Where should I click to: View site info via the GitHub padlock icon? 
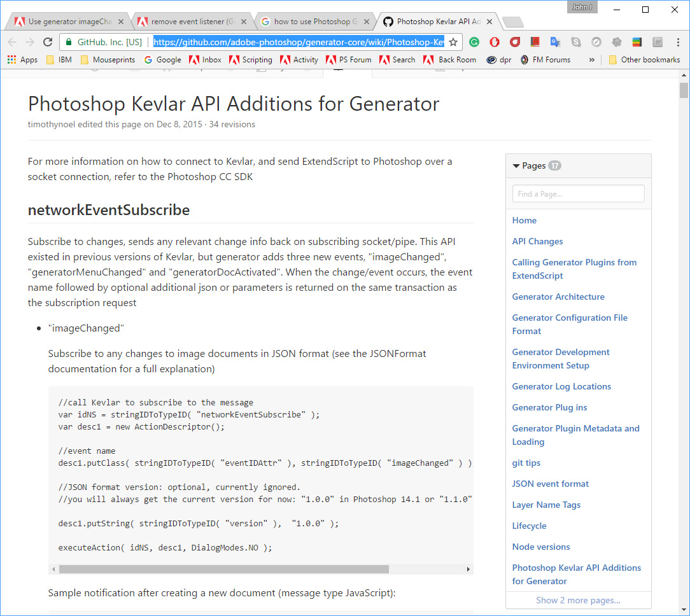[68, 42]
